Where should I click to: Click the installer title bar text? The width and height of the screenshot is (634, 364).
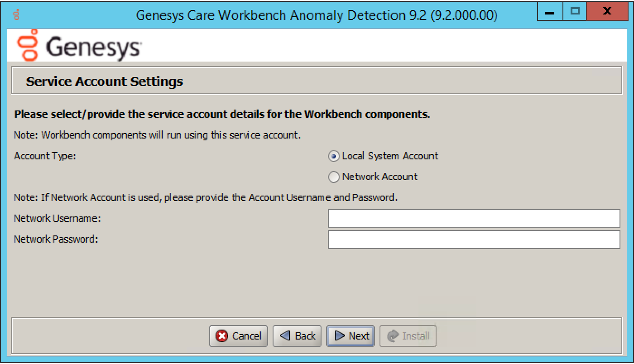click(316, 15)
